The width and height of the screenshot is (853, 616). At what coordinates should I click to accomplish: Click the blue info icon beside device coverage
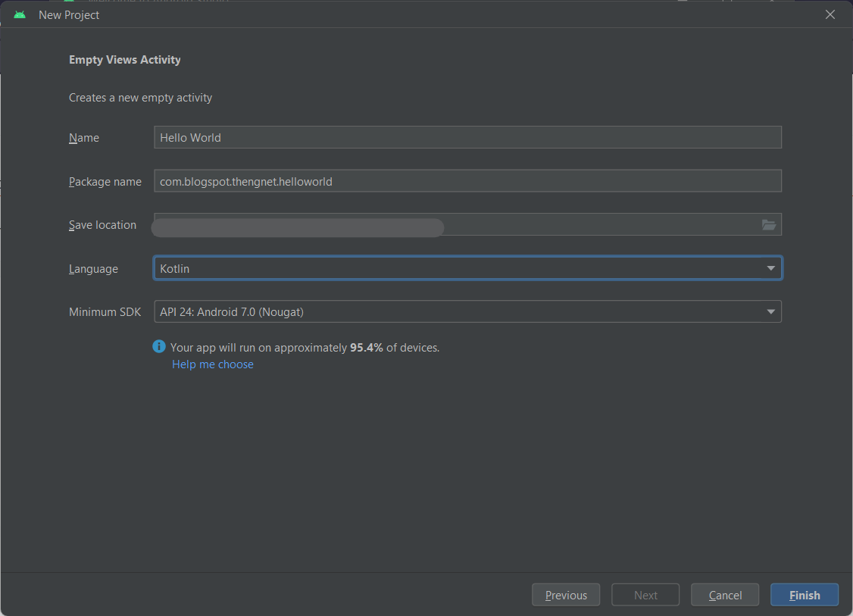[x=159, y=346]
